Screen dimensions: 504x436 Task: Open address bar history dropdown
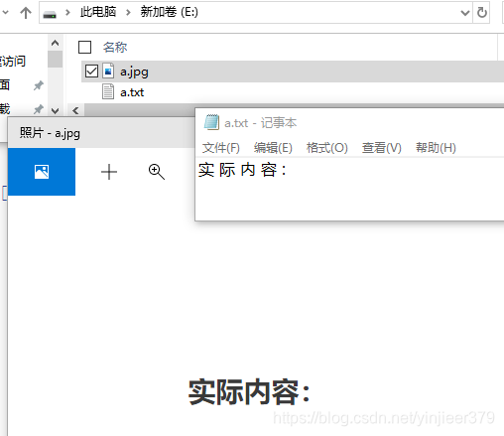[x=465, y=13]
